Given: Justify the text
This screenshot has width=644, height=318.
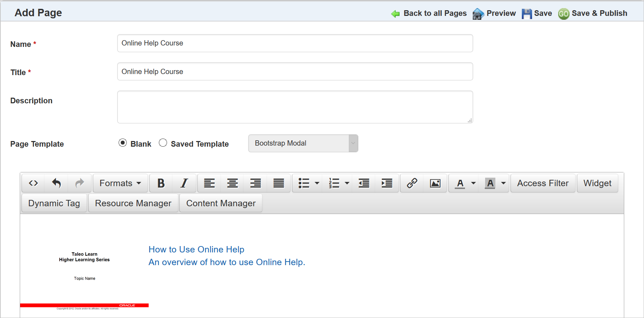Looking at the screenshot, I should click(279, 183).
